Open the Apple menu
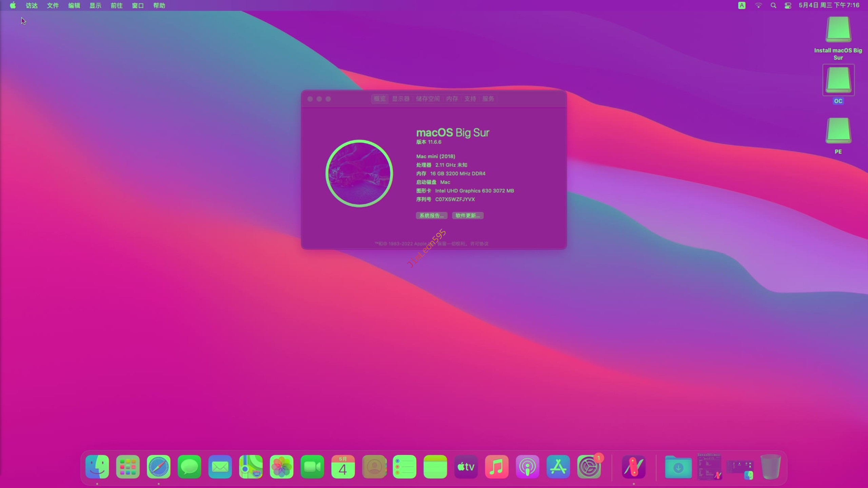The image size is (868, 488). point(13,5)
